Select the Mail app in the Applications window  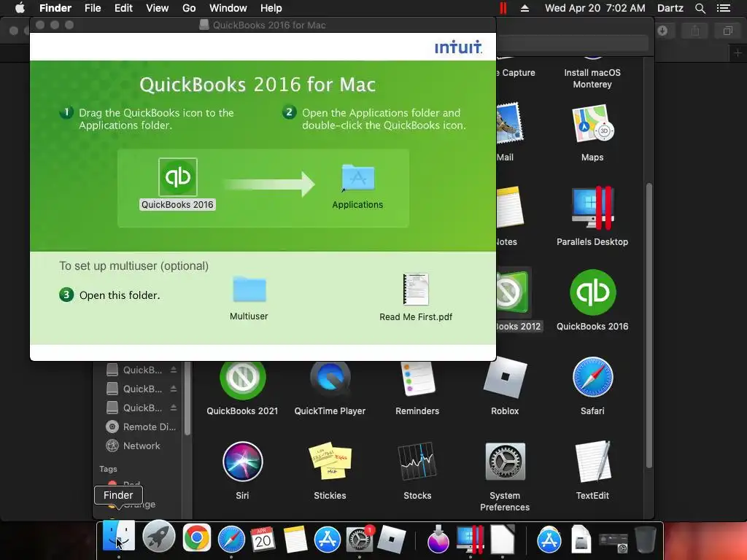click(x=508, y=122)
